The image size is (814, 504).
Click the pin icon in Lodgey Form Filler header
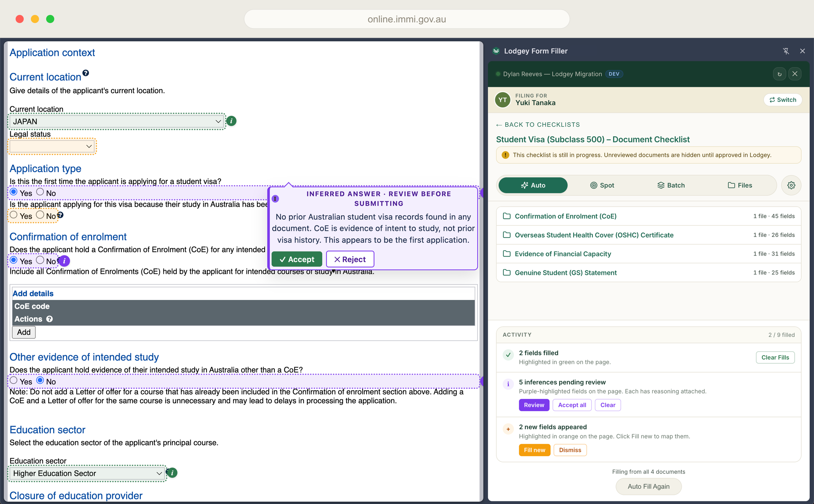click(786, 51)
